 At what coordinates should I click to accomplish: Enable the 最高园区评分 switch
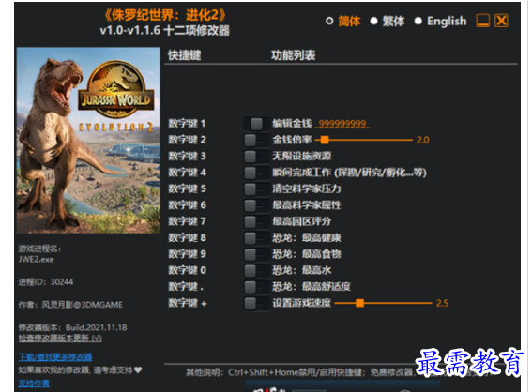click(256, 221)
